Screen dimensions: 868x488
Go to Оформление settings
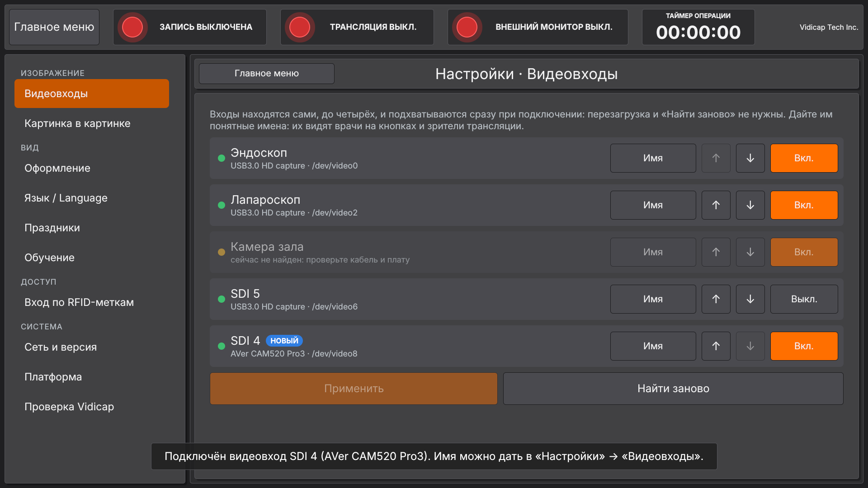coord(92,168)
